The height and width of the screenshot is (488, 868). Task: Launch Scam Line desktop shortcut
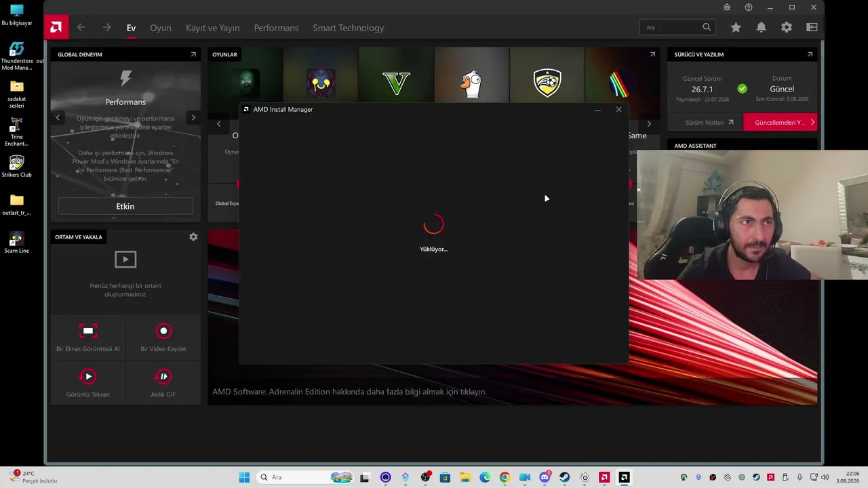tap(17, 243)
